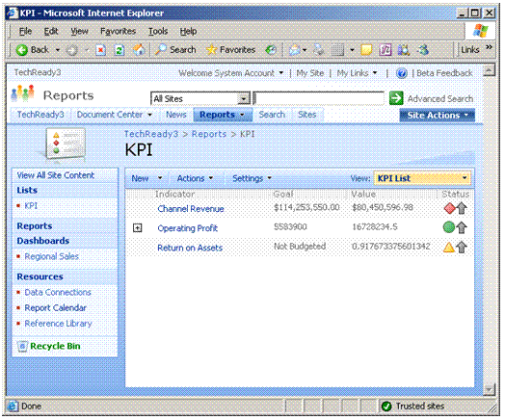Viewport: 505px width, 420px height.
Task: Click the green Back arrow icon
Action: tap(22, 50)
